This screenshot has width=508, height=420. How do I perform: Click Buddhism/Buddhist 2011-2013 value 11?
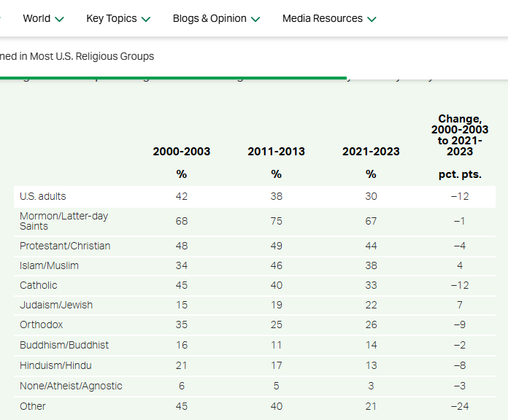pos(277,345)
